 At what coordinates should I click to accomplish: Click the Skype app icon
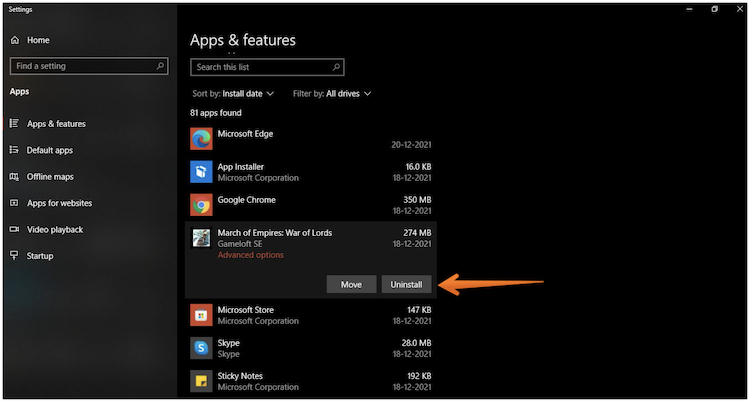click(x=201, y=348)
